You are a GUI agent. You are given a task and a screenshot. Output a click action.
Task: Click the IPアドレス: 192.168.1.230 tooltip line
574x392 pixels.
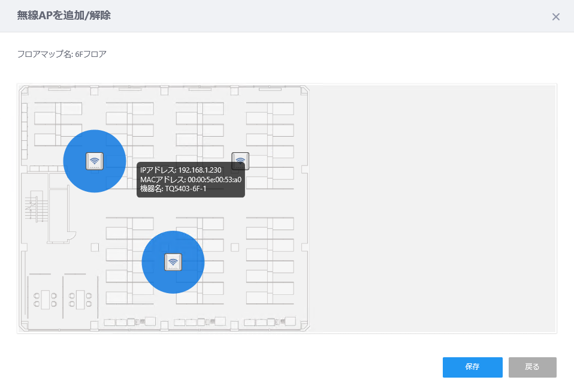181,170
